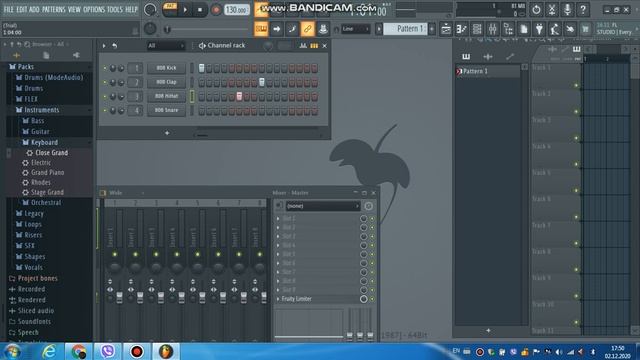Open the All channel filter dropdown
Screen dimensions: 640x360
click(166, 46)
